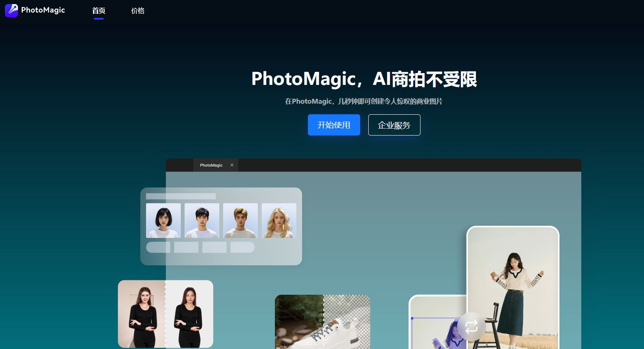Select the blonde woman avatar
The image size is (644, 349).
point(279,220)
